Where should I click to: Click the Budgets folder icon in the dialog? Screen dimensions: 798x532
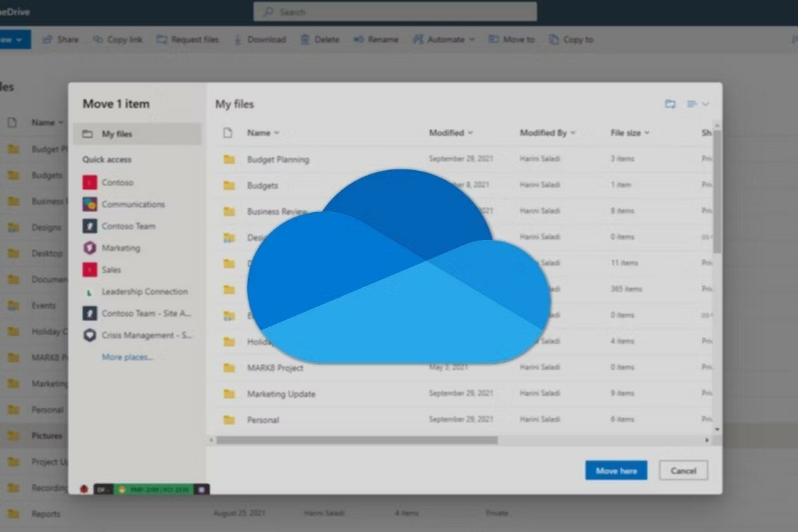(x=229, y=186)
